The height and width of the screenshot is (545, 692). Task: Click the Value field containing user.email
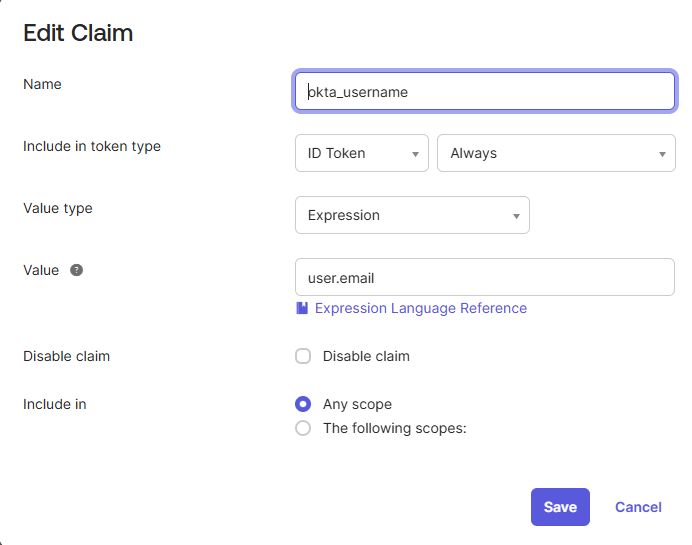(x=485, y=277)
